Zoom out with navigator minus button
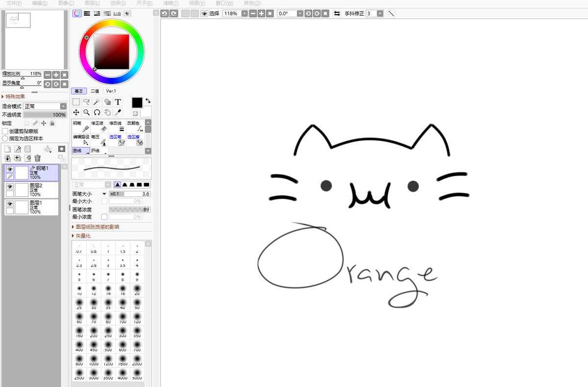The width and height of the screenshot is (588, 387). 48,75
